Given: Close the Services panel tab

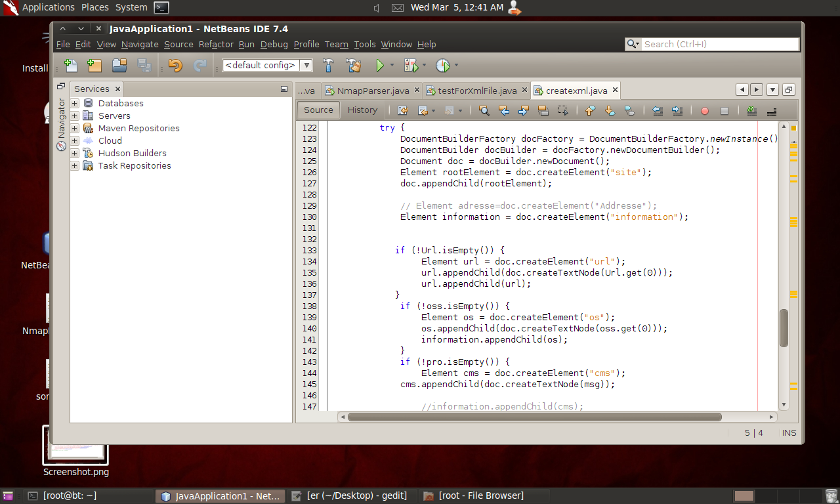Looking at the screenshot, I should tap(117, 89).
